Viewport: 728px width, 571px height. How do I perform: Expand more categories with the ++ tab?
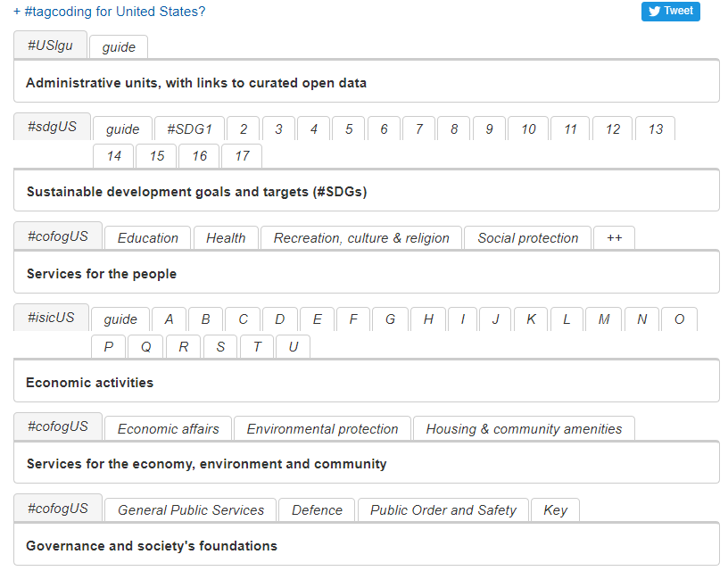click(x=614, y=237)
